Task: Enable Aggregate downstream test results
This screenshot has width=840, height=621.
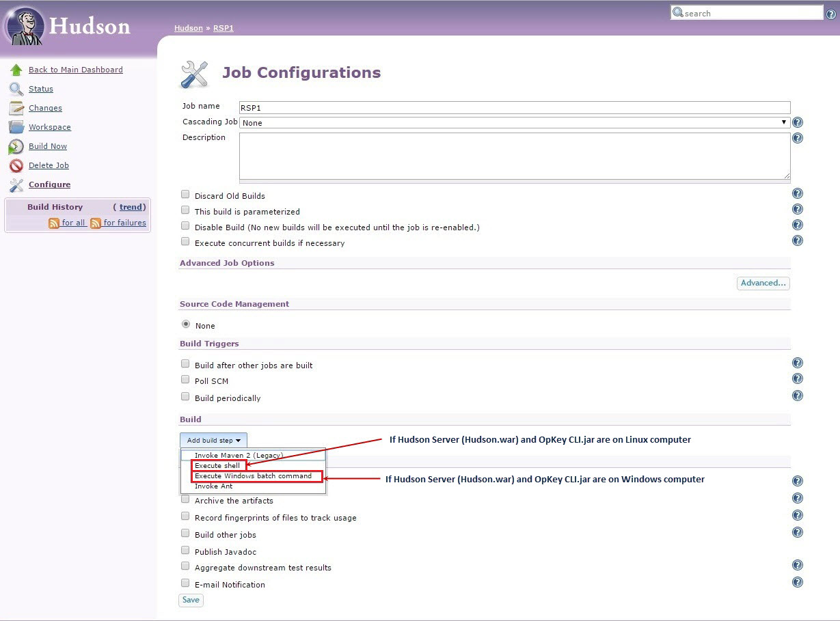Action: tap(185, 566)
